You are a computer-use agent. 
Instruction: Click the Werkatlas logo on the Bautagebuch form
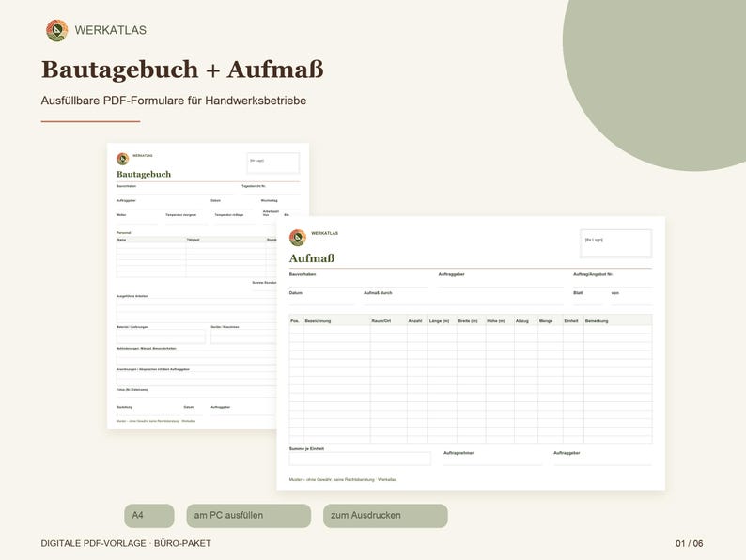pos(123,159)
